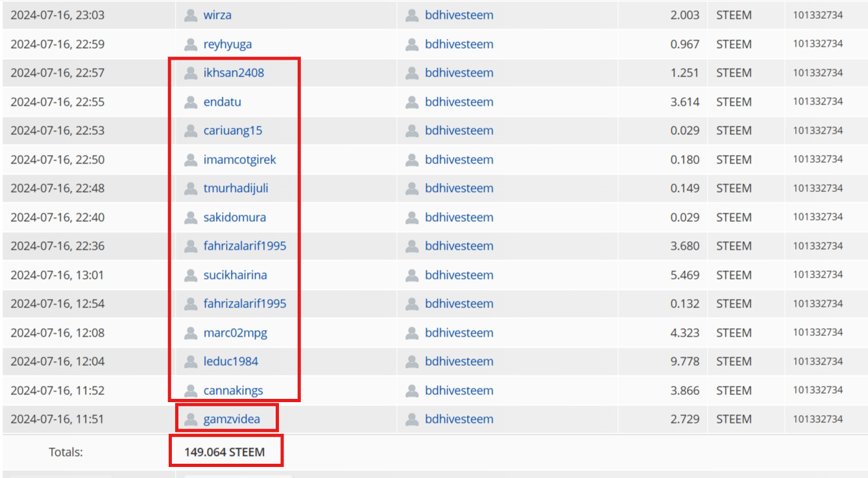Click the 3.614 amount in endatu's row
The width and height of the screenshot is (868, 478).
tap(685, 102)
